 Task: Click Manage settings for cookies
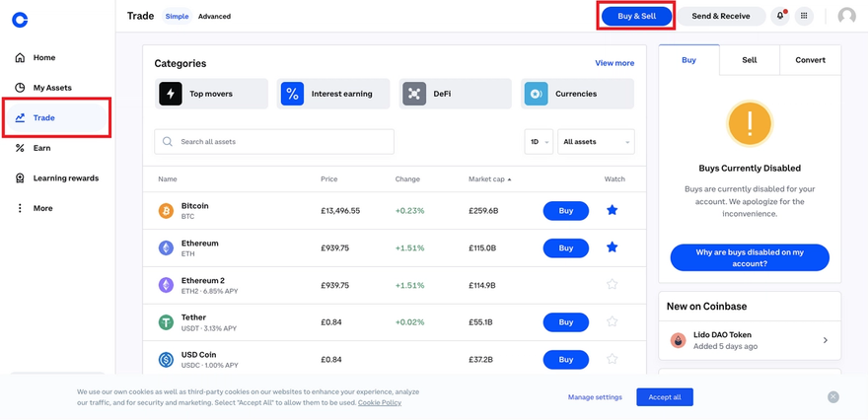[x=595, y=397]
